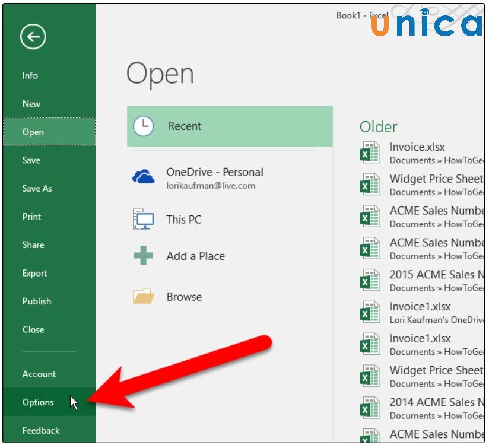Open the 2014 ACME Sales file icon
489x448 pixels.
[370, 408]
